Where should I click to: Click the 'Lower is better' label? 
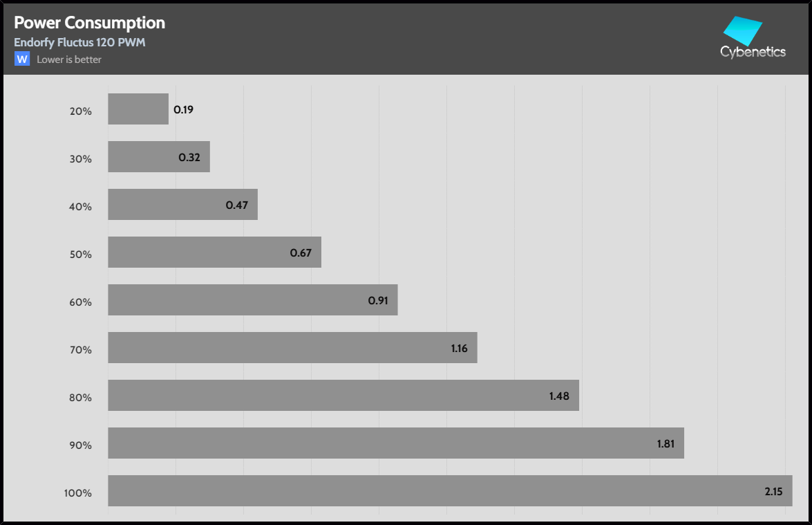pos(69,59)
